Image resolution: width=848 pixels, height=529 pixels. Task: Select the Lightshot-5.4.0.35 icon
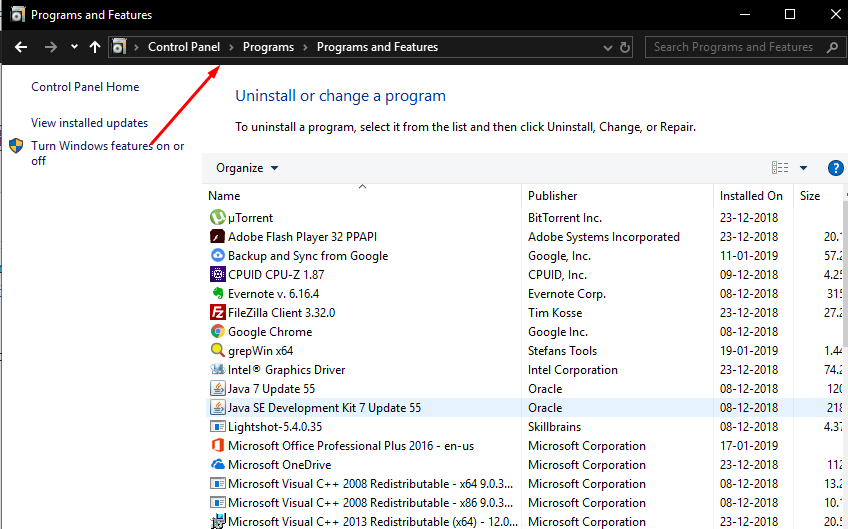coord(217,426)
